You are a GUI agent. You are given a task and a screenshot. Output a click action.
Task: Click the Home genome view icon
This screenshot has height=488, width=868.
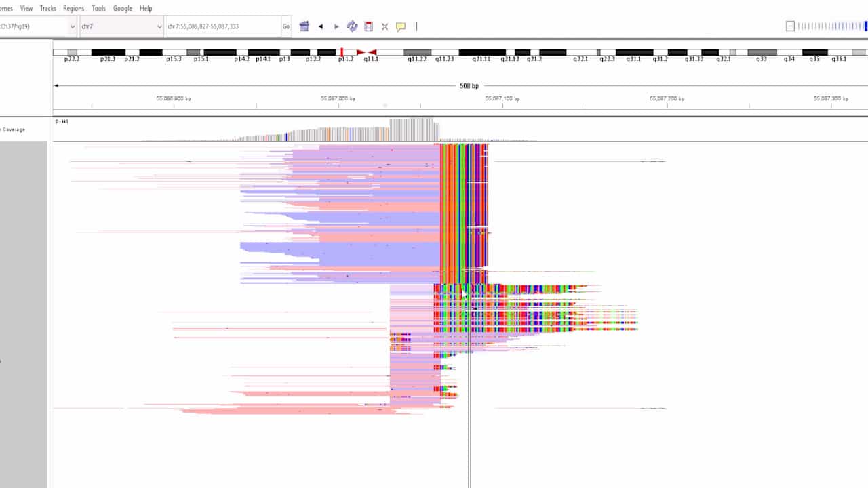[x=304, y=26]
